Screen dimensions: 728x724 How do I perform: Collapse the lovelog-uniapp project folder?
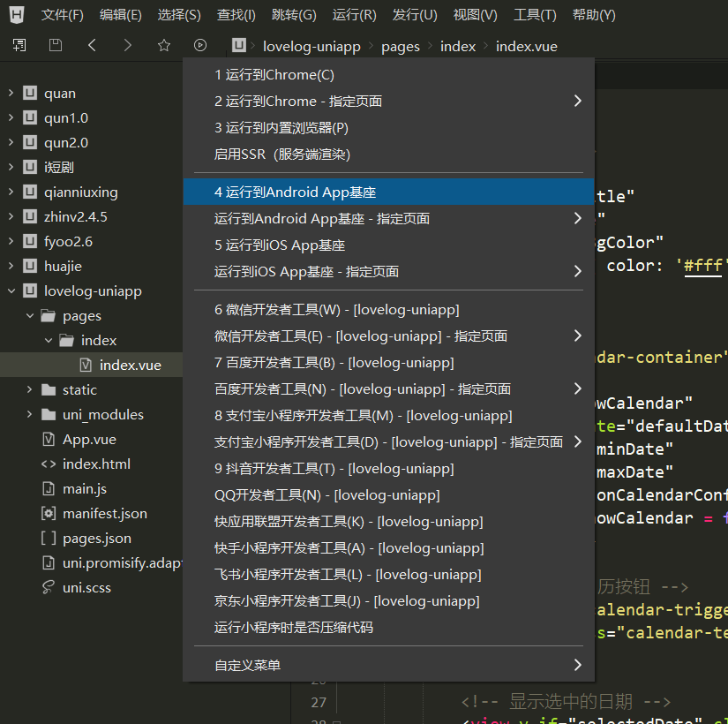point(11,290)
